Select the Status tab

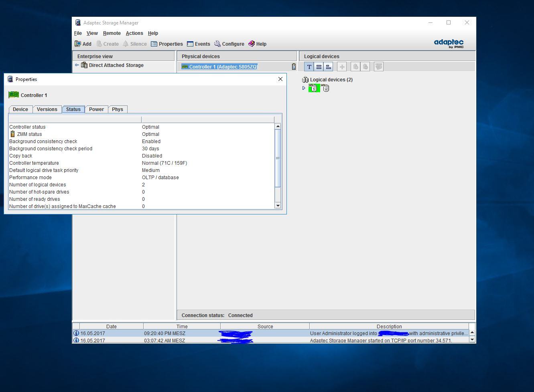[x=73, y=109]
